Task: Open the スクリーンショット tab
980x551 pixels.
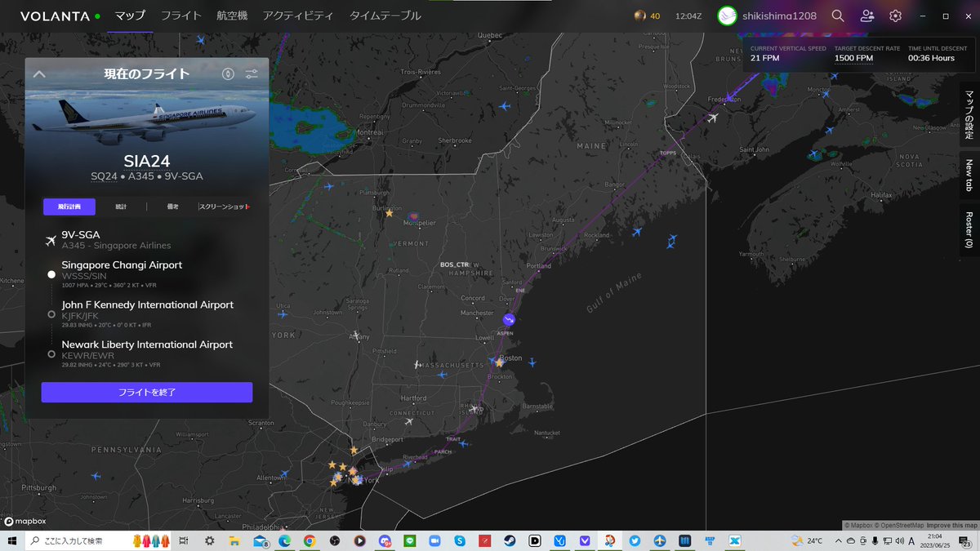Action: [x=224, y=207]
